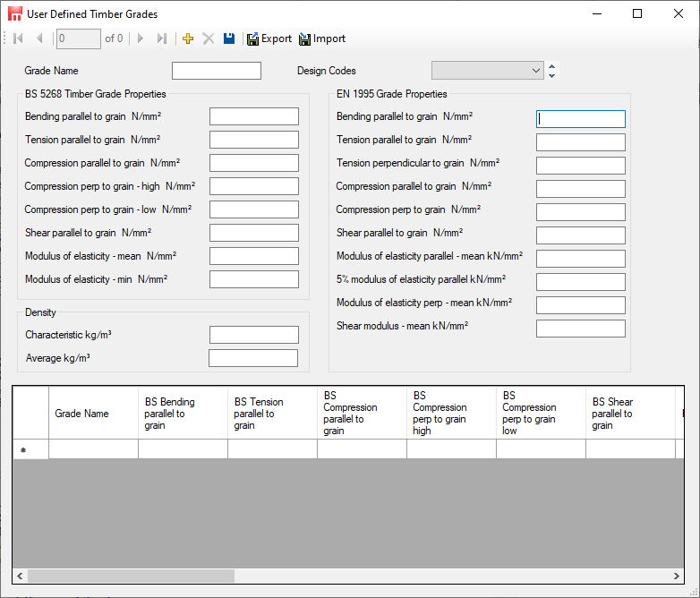
Task: Click the Design Codes spinner up arrow
Action: tap(551, 66)
